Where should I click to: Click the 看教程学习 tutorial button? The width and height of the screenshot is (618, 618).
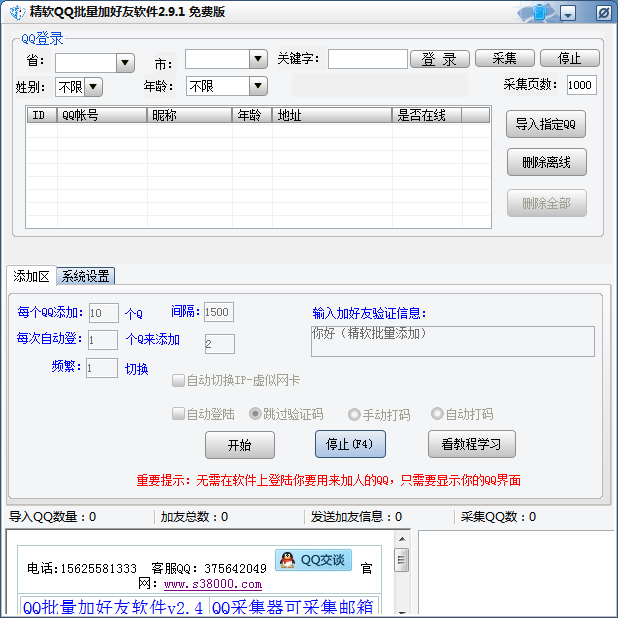(x=472, y=444)
